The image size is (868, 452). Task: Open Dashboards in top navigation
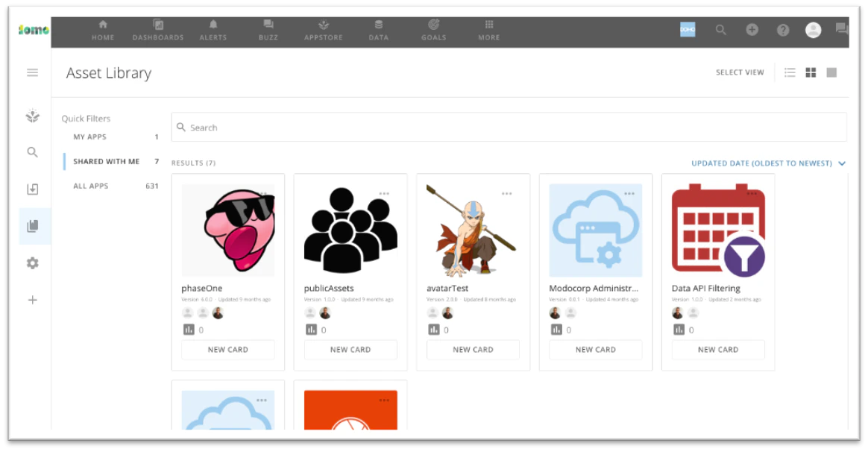click(x=158, y=31)
